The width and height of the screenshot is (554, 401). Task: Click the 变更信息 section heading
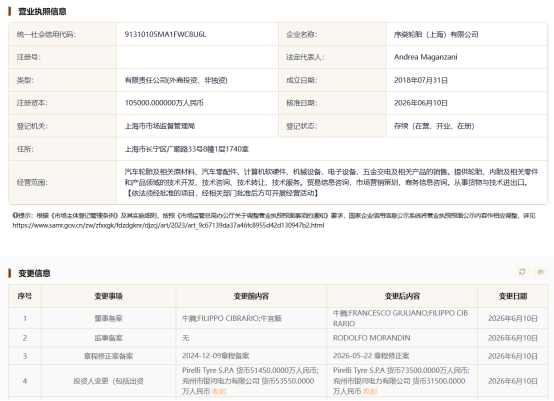tap(34, 273)
